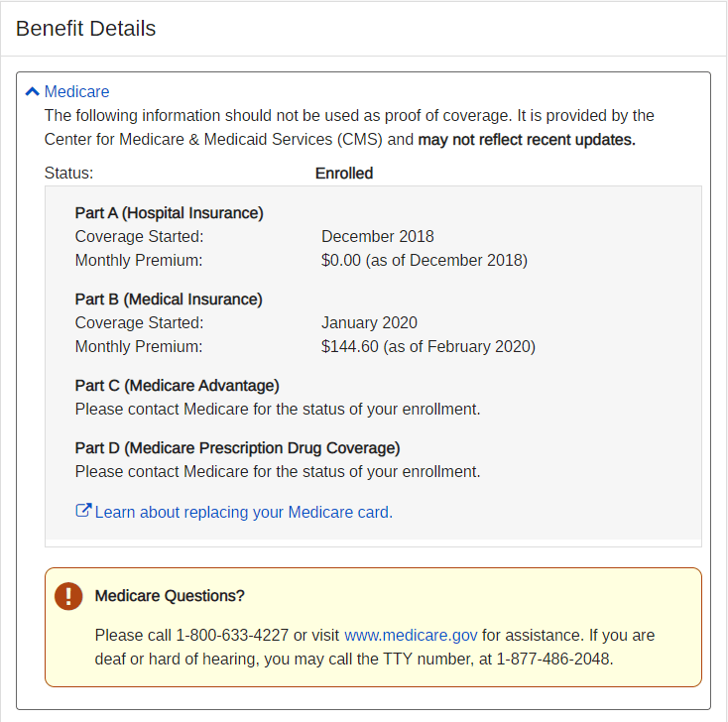This screenshot has height=722, width=728.
Task: Click the $0.00 monthly premium amount
Action: (341, 261)
